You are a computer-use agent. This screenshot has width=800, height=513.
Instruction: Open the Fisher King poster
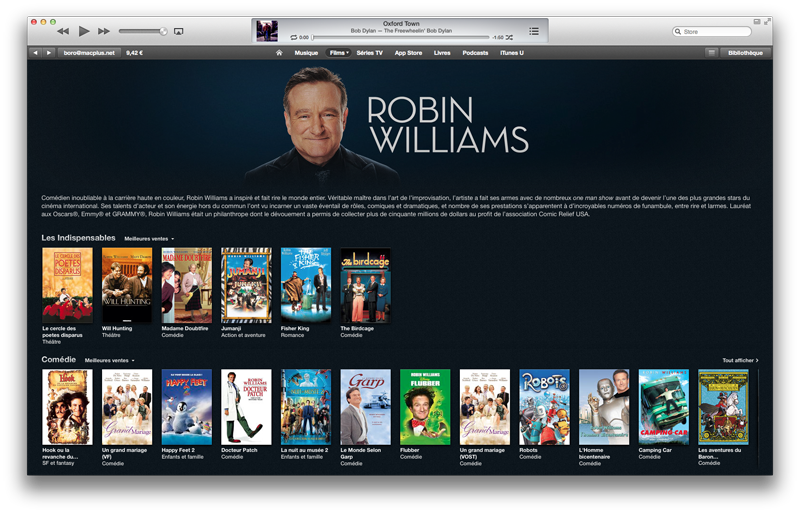[306, 285]
